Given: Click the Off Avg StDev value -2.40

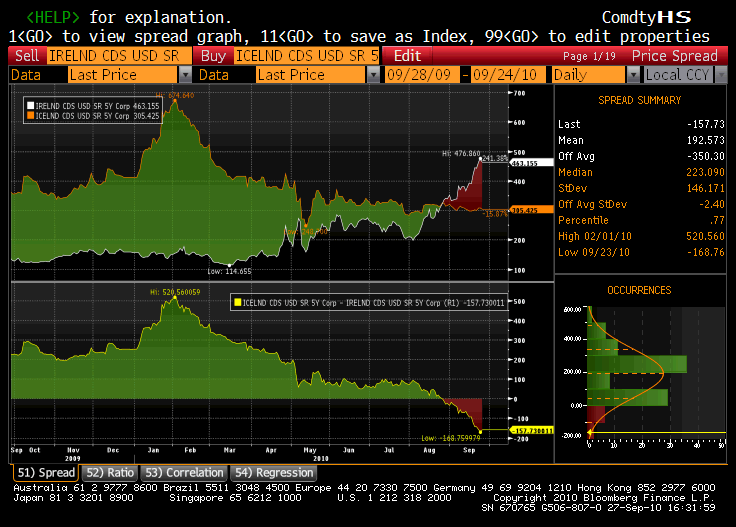Looking at the screenshot, I should point(712,204).
